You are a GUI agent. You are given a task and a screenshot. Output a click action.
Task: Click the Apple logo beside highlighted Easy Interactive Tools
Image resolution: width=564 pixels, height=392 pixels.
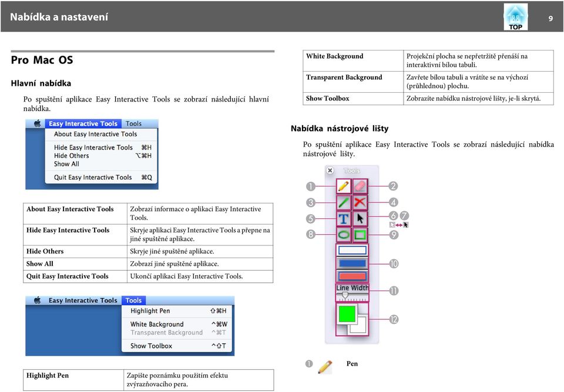coord(38,124)
